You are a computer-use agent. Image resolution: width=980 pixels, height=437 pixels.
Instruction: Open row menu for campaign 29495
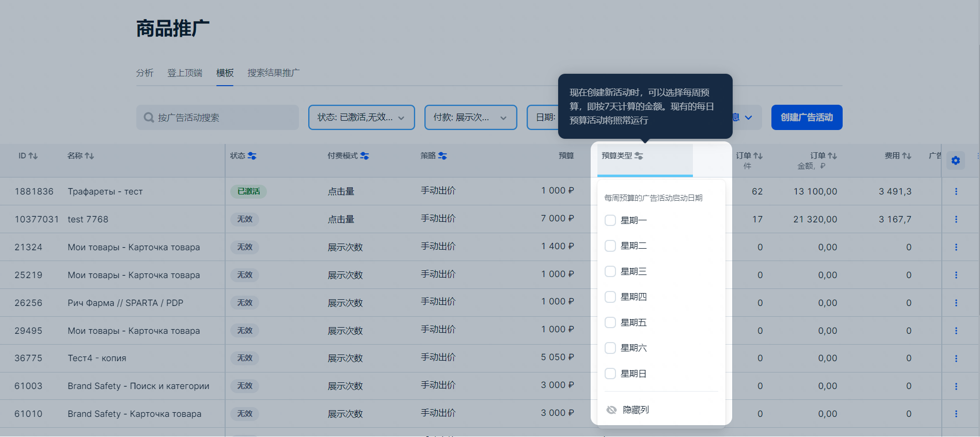pyautogui.click(x=956, y=331)
